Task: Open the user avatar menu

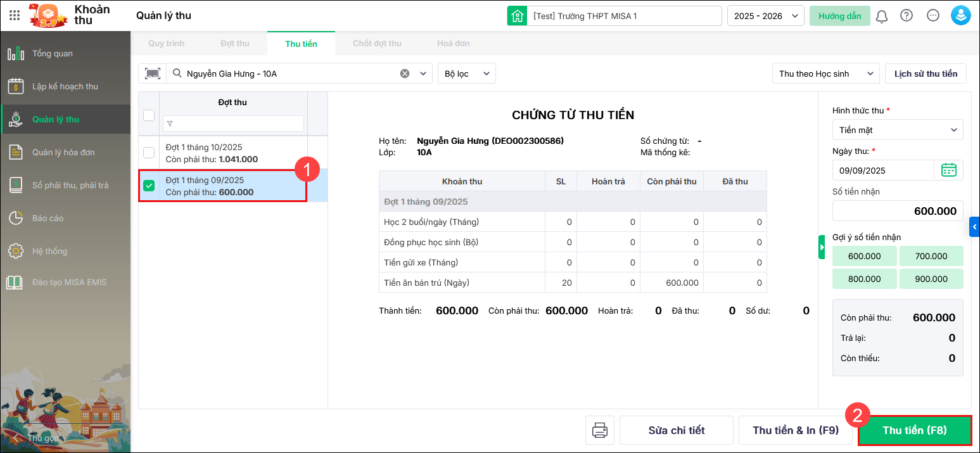Action: pyautogui.click(x=960, y=16)
